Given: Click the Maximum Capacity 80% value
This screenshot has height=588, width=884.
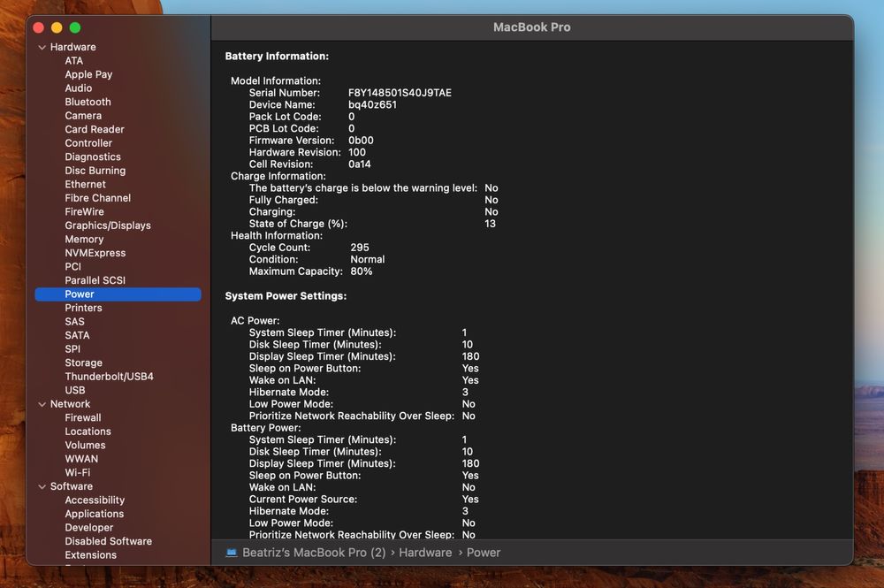Looking at the screenshot, I should point(362,271).
